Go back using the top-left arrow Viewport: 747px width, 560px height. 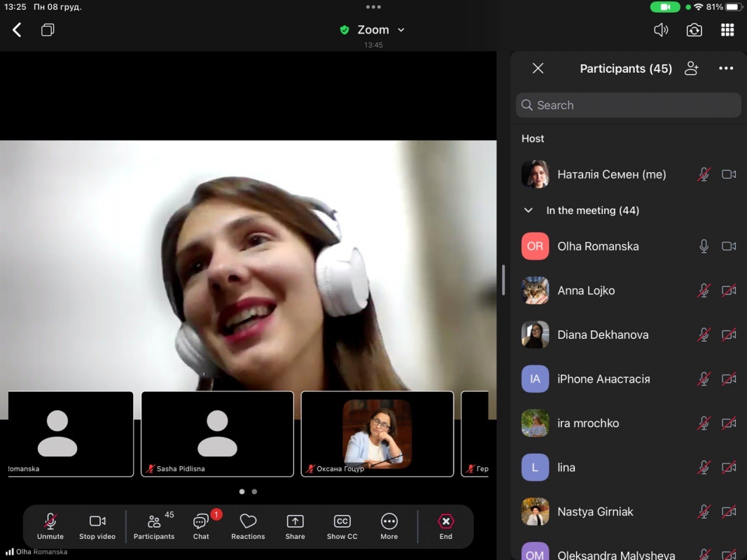17,30
